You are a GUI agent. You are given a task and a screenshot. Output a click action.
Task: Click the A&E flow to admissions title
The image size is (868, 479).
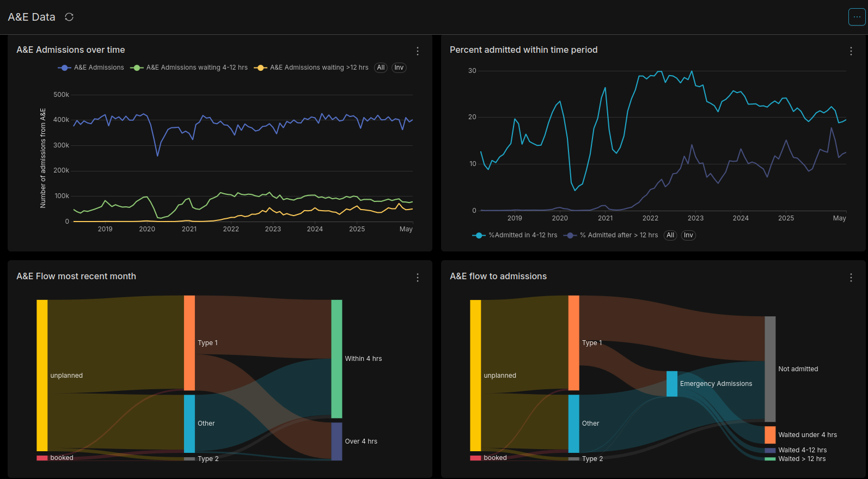point(498,276)
